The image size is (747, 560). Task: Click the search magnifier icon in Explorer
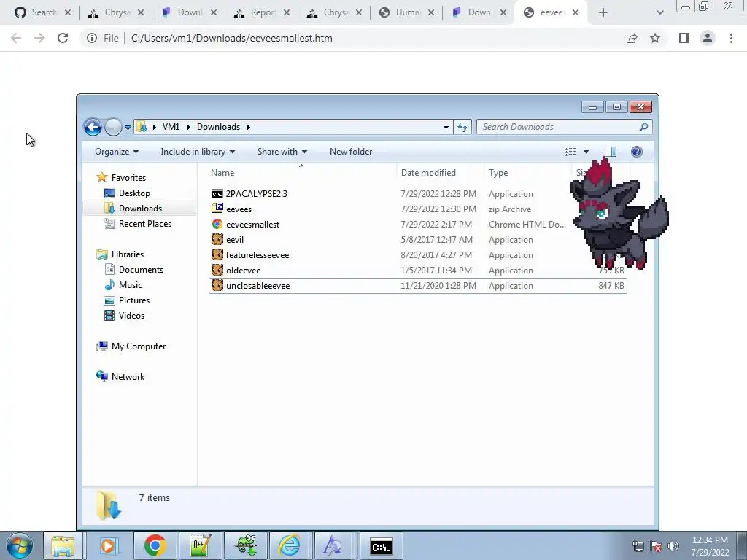643,127
